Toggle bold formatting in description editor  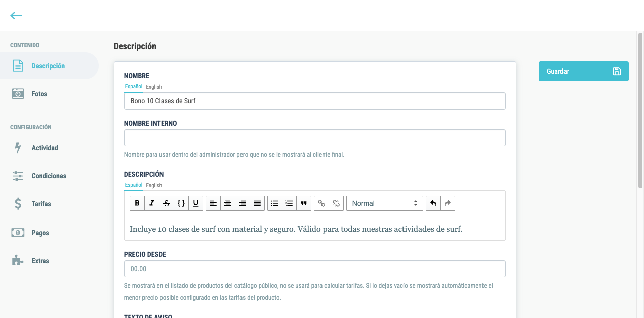(x=137, y=203)
